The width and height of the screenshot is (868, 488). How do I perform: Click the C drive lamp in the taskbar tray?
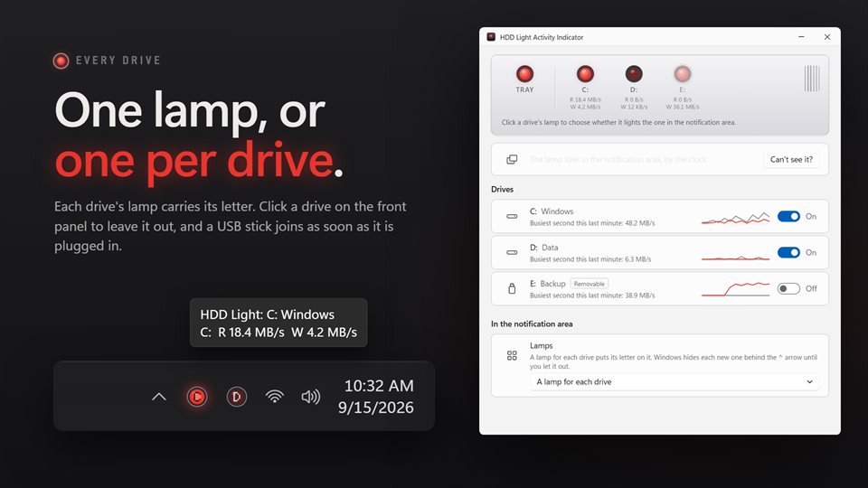tap(197, 397)
